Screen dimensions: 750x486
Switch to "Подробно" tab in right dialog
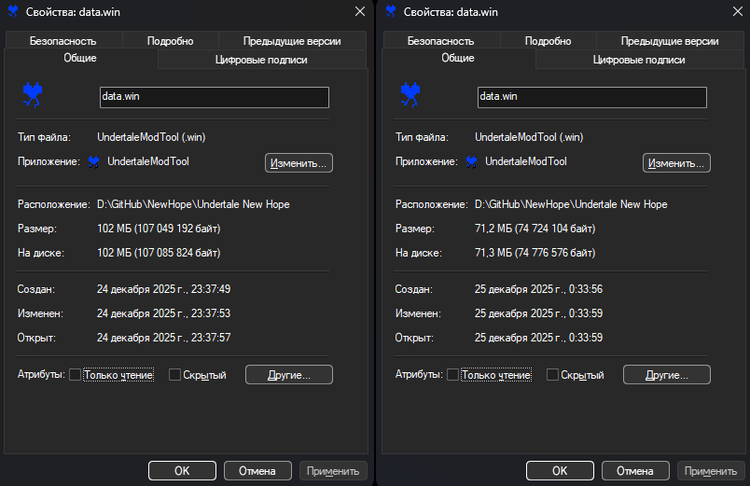point(548,41)
